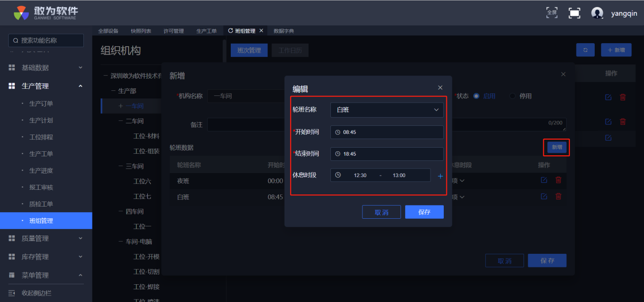Collapse the 生产部 tree node
The image size is (644, 302).
click(x=113, y=91)
